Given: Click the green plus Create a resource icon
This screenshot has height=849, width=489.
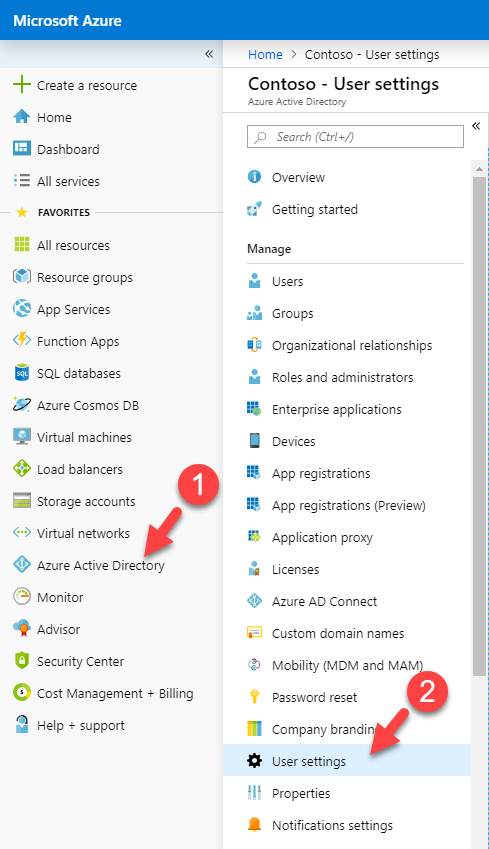Looking at the screenshot, I should [x=22, y=85].
